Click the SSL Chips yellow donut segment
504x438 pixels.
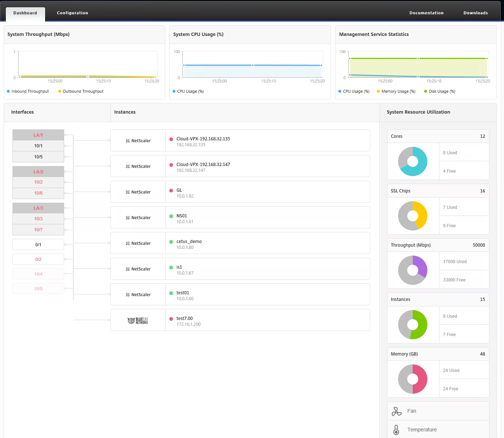[422, 215]
